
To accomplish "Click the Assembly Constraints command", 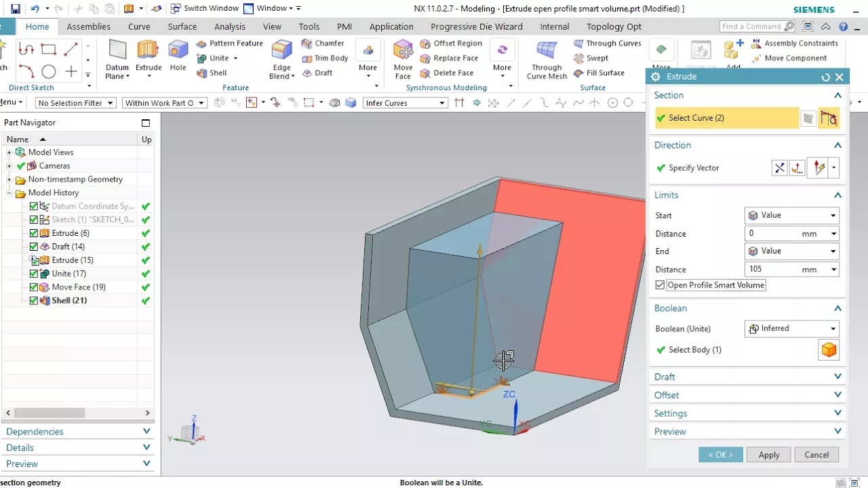I will tap(795, 43).
